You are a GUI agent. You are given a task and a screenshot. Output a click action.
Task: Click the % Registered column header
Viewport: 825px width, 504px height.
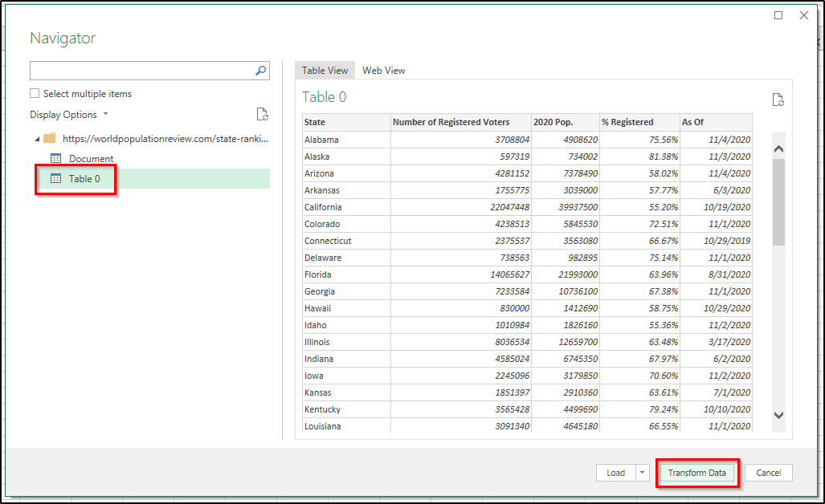[x=639, y=122]
